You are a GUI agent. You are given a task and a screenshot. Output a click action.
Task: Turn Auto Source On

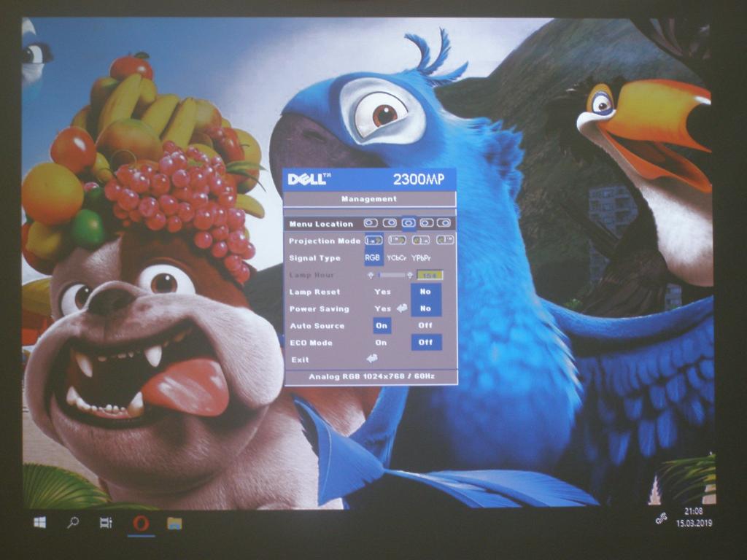pos(382,326)
